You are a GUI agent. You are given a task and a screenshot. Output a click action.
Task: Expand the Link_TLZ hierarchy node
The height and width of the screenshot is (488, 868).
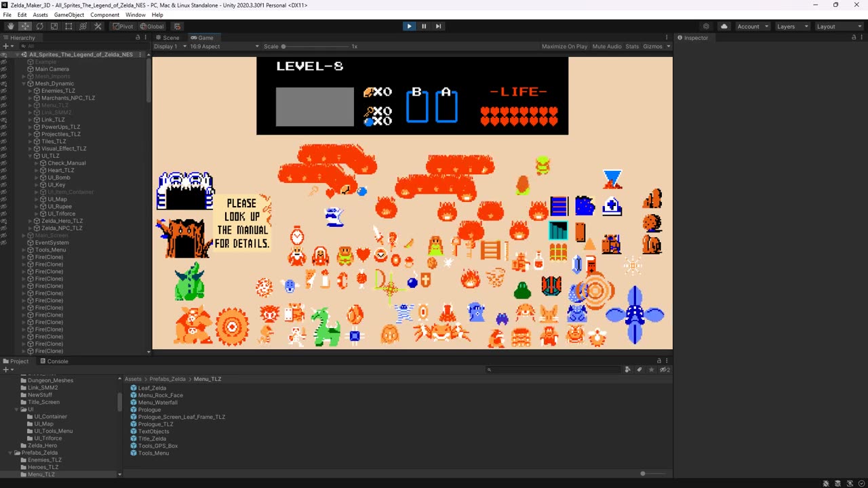[x=31, y=120]
